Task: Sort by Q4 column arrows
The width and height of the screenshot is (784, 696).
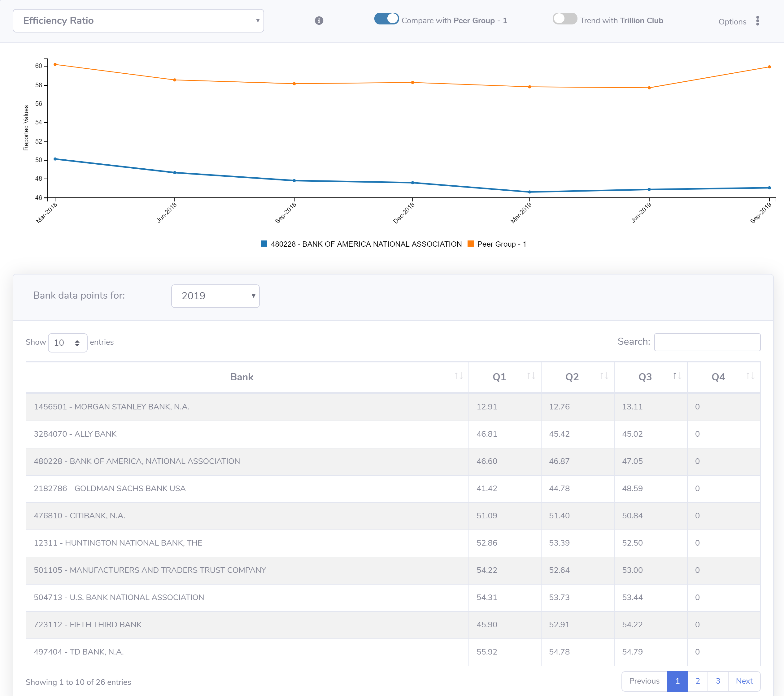Action: 750,376
